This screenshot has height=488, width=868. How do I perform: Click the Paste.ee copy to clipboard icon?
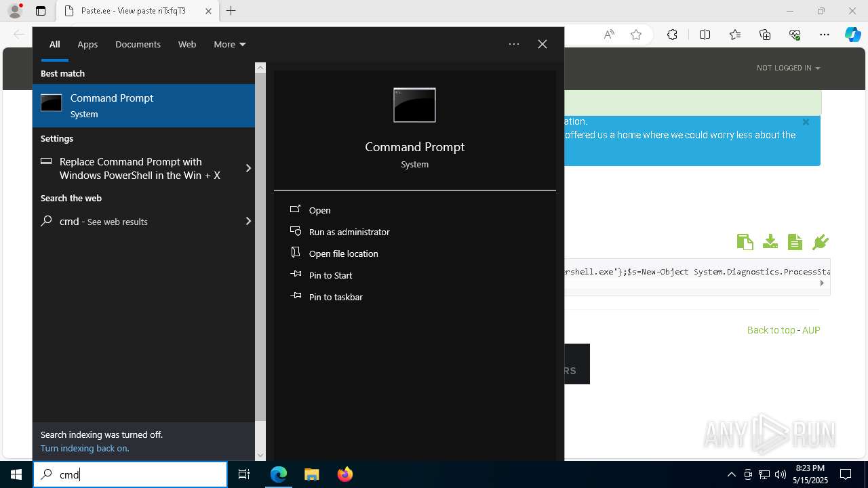(x=745, y=242)
